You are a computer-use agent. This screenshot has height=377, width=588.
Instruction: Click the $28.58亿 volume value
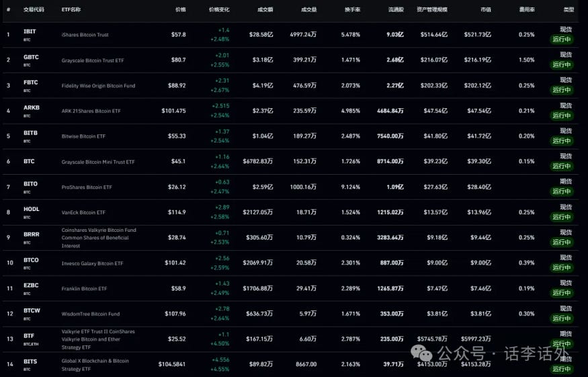pyautogui.click(x=261, y=34)
